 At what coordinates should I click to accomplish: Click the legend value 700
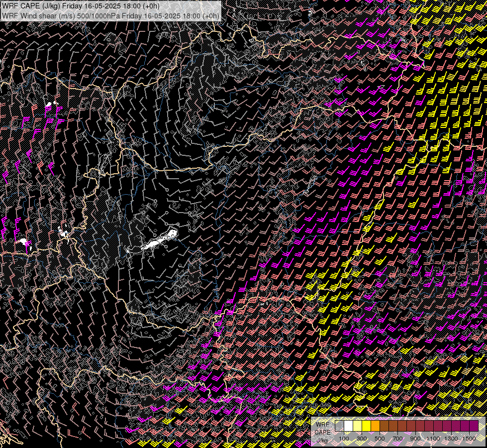(x=397, y=439)
